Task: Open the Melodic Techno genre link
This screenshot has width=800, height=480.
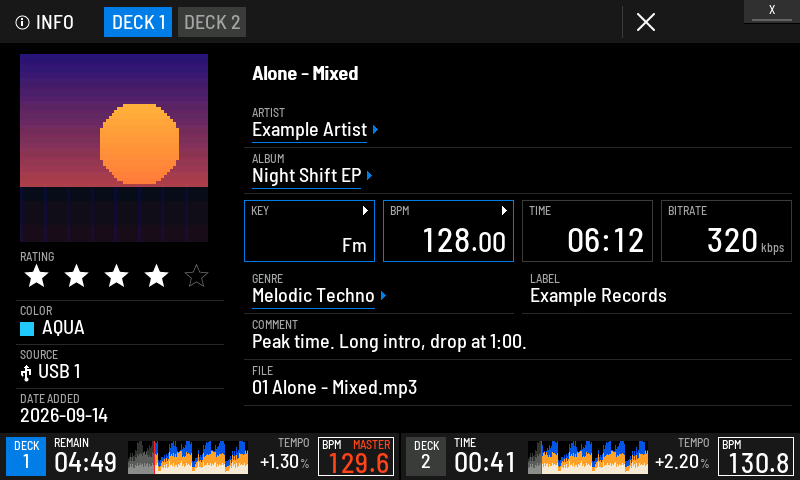Action: pos(313,296)
